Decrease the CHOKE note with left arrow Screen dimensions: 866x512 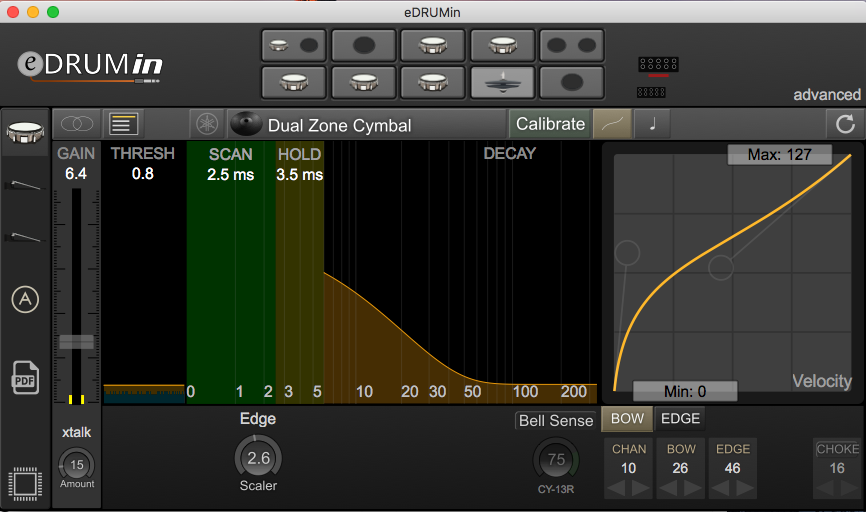[825, 488]
